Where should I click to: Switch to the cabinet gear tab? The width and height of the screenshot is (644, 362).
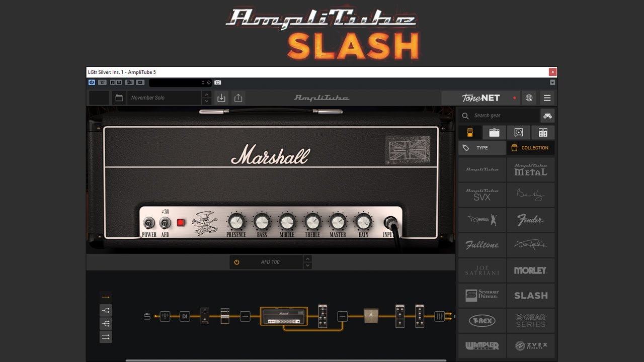[519, 133]
